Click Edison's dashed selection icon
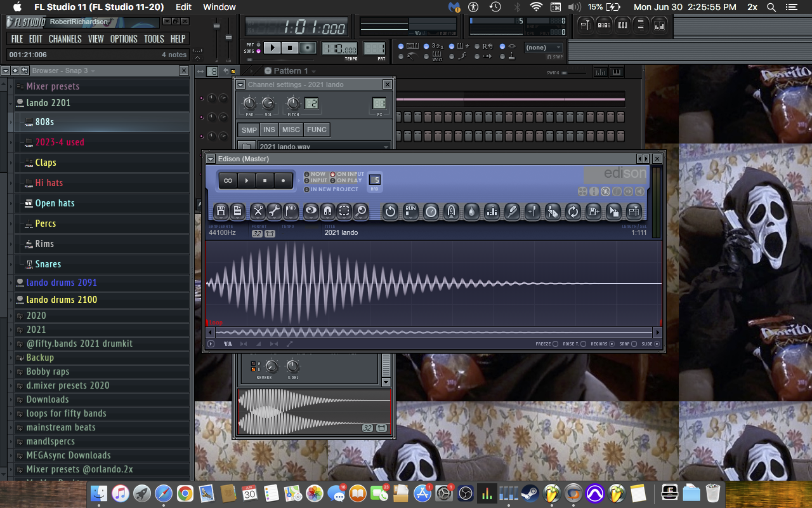This screenshot has height=508, width=812. [344, 211]
